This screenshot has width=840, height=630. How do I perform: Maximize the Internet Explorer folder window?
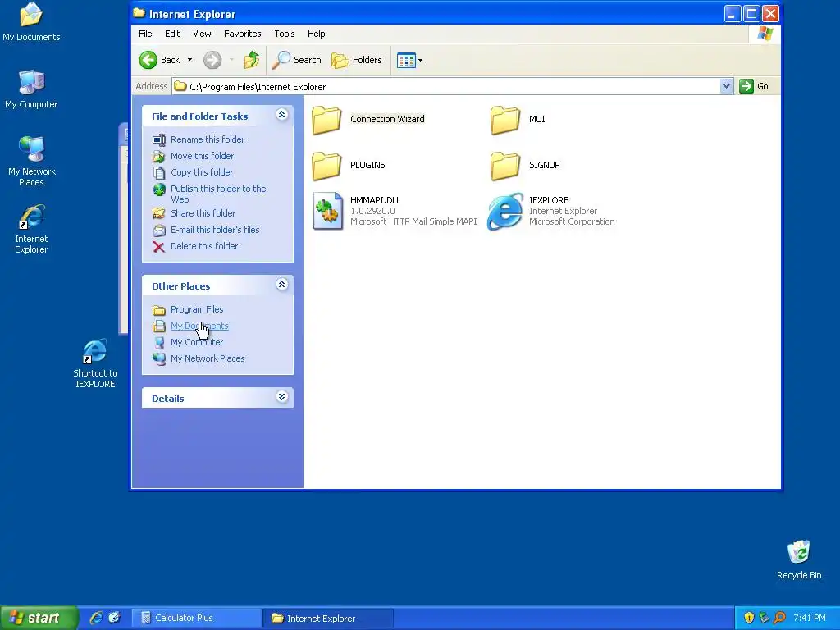point(751,13)
